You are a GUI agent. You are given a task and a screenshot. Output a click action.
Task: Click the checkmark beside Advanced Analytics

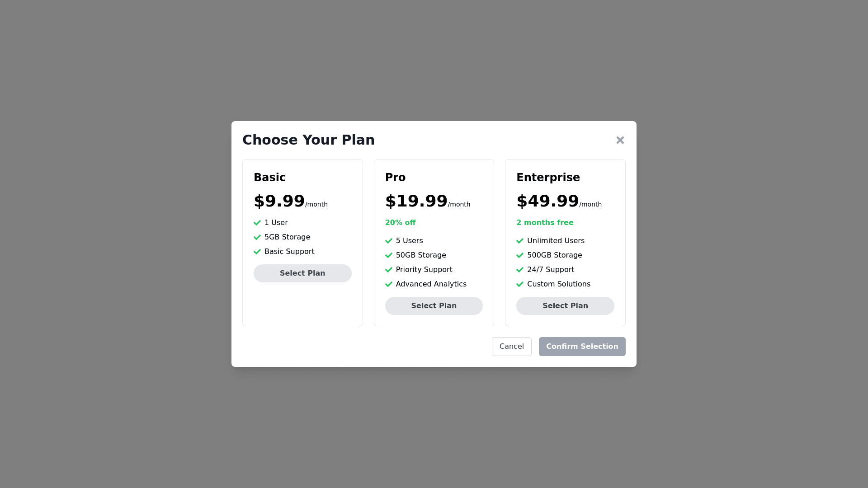pyautogui.click(x=389, y=284)
